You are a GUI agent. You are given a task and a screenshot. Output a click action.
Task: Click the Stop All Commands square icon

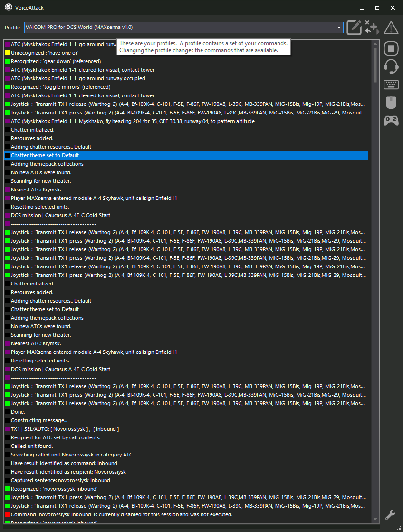pos(391,48)
